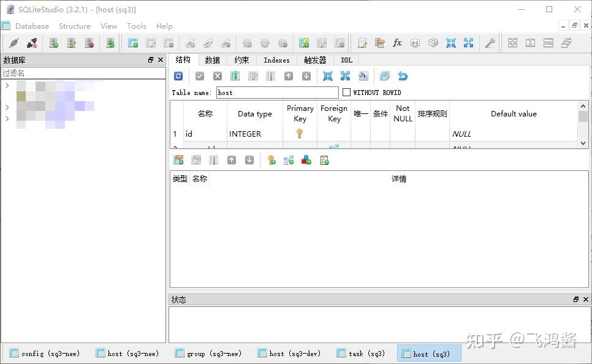Switch to the 约束 tab
The height and width of the screenshot is (364, 592).
[241, 60]
